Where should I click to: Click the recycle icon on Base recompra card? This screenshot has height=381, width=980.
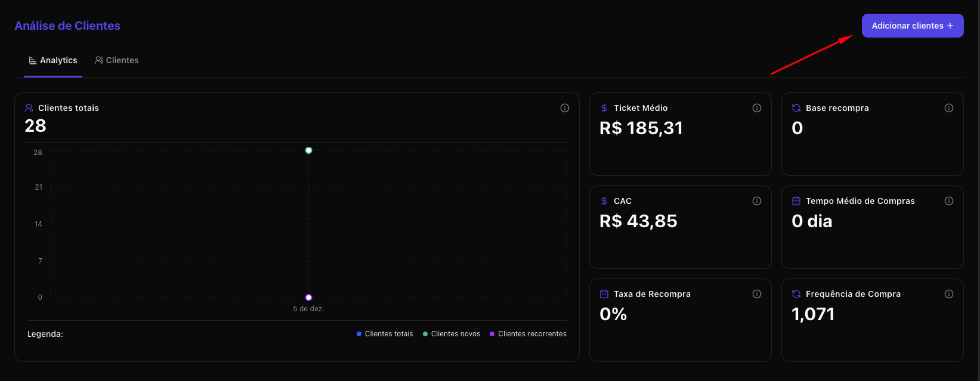796,108
